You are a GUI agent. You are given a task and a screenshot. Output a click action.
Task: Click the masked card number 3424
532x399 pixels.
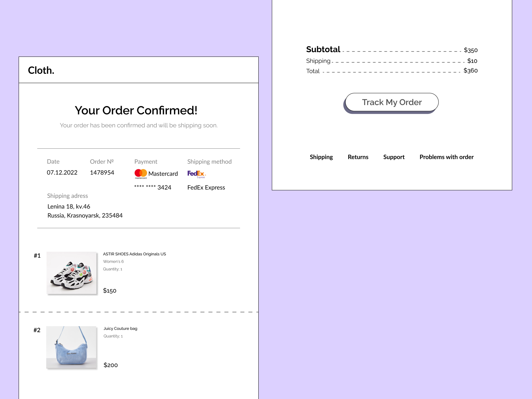point(153,188)
